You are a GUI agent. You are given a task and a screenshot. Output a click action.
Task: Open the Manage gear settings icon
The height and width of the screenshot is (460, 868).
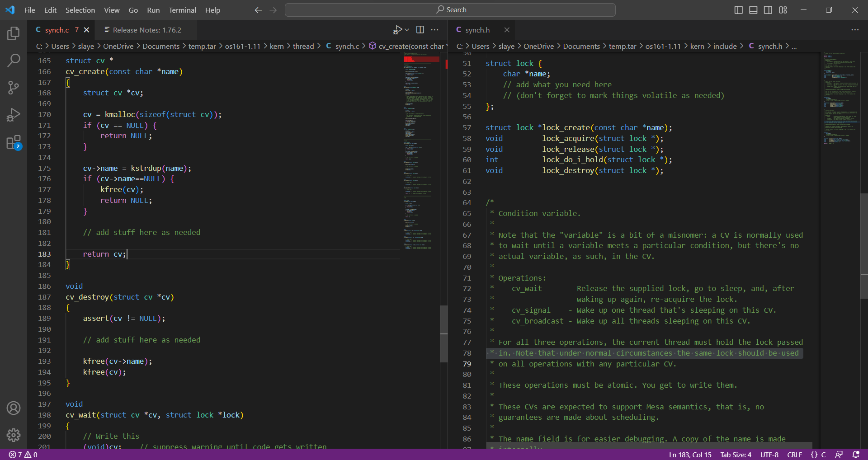pos(14,435)
